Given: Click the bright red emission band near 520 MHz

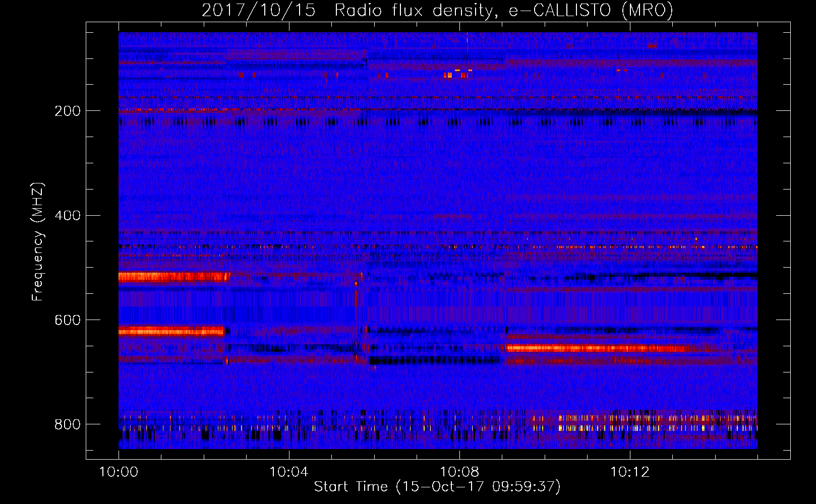Looking at the screenshot, I should 174,277.
